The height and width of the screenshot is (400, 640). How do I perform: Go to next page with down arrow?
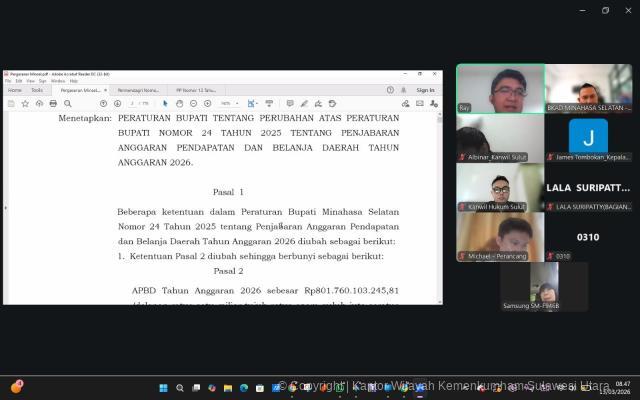coord(117,103)
